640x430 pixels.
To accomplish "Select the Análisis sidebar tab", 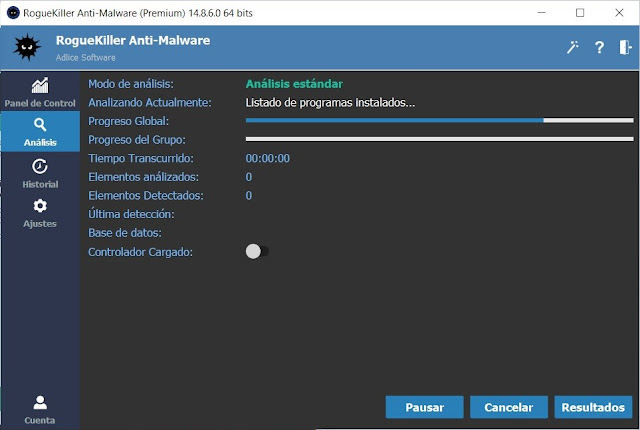I will click(40, 132).
